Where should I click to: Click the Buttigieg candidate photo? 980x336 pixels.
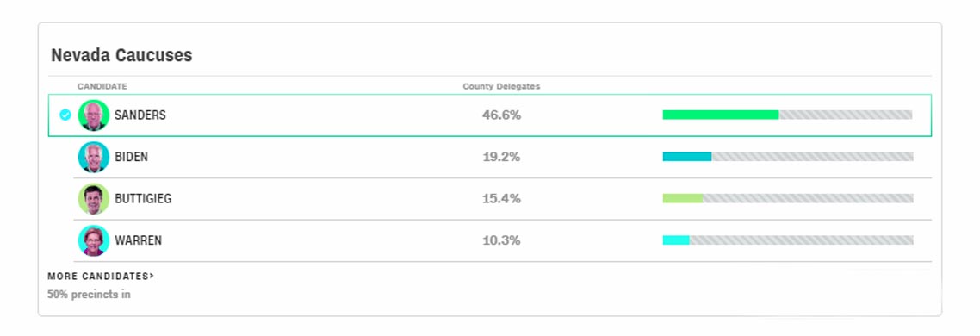94,199
